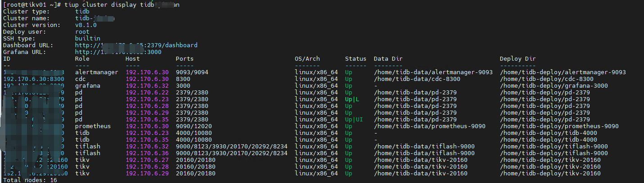Select the 'Dashboard URL:' label
The height and width of the screenshot is (183, 644).
(x=28, y=45)
